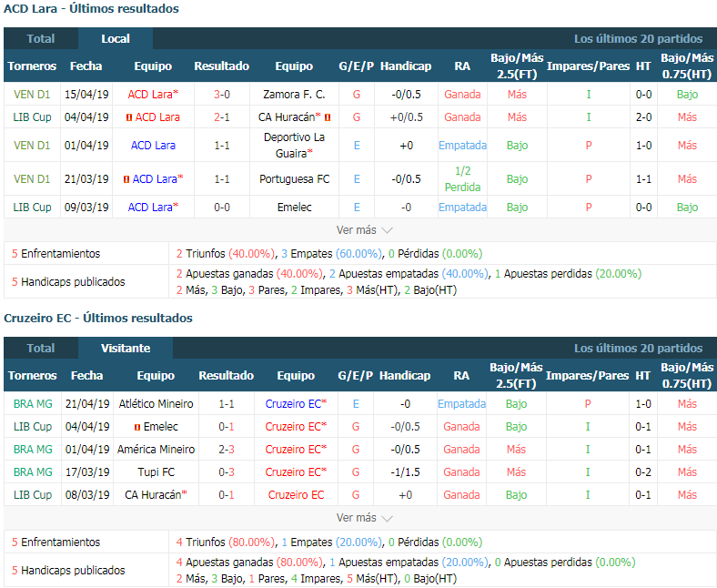Image resolution: width=717 pixels, height=588 pixels.
Task: Click the Impares/Pares header in Cruzeiro table
Action: 587,376
